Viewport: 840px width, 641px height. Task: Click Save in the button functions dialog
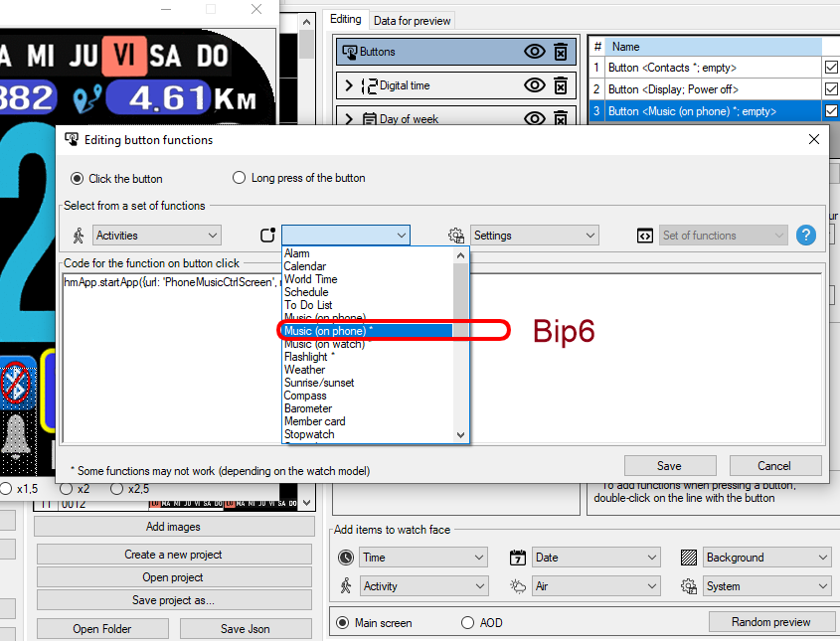[x=670, y=466]
